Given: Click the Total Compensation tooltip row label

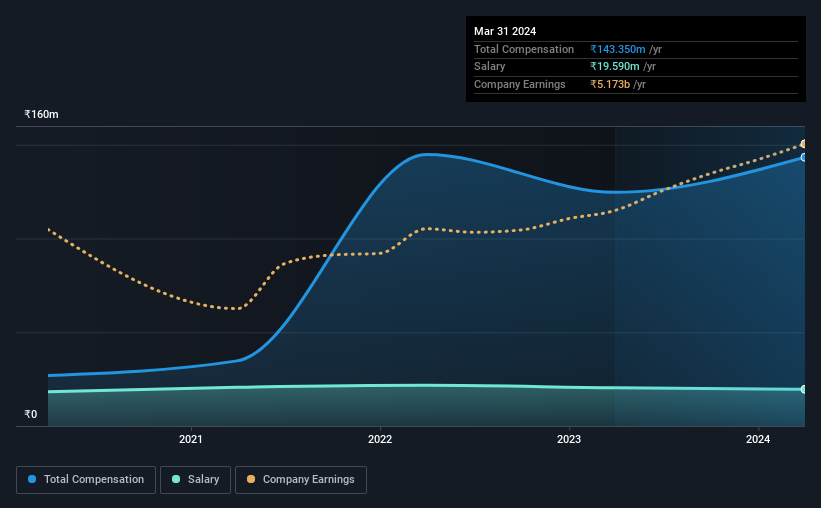Looking at the screenshot, I should click(524, 49).
